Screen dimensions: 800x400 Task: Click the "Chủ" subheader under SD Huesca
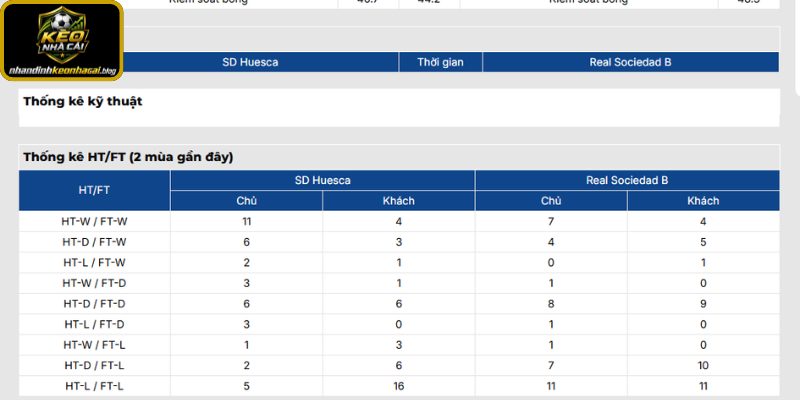click(x=246, y=201)
